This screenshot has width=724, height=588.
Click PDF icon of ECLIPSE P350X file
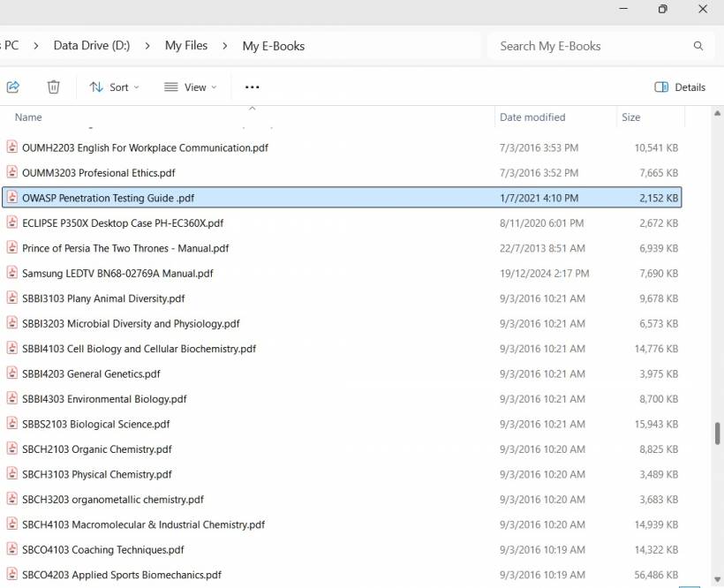pyautogui.click(x=12, y=222)
